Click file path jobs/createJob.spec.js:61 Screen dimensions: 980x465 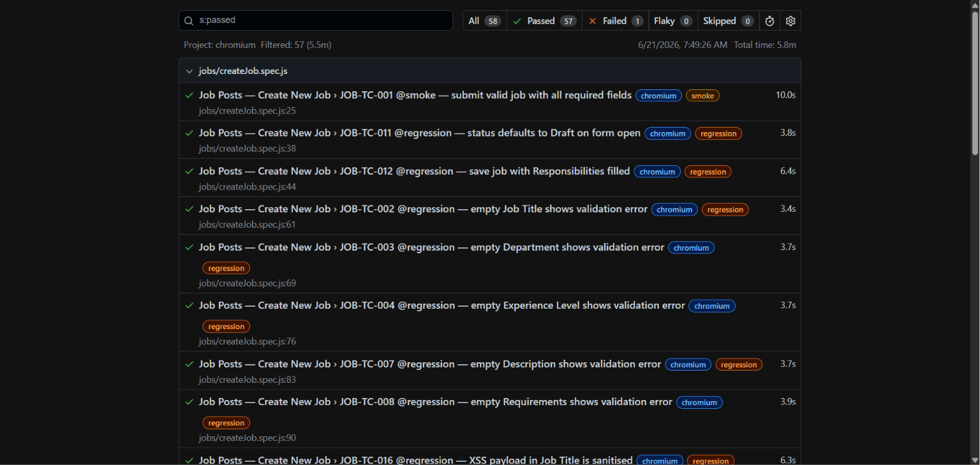tap(247, 225)
